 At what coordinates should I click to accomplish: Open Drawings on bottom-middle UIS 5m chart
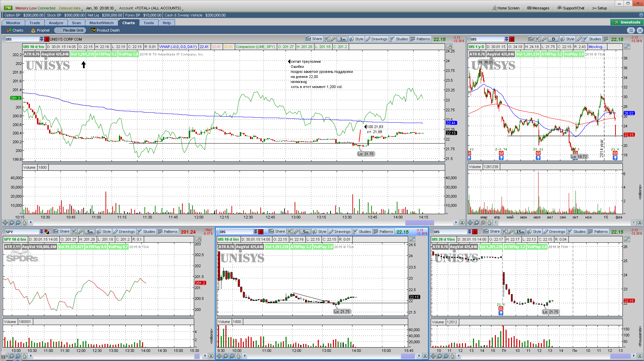pos(340,232)
